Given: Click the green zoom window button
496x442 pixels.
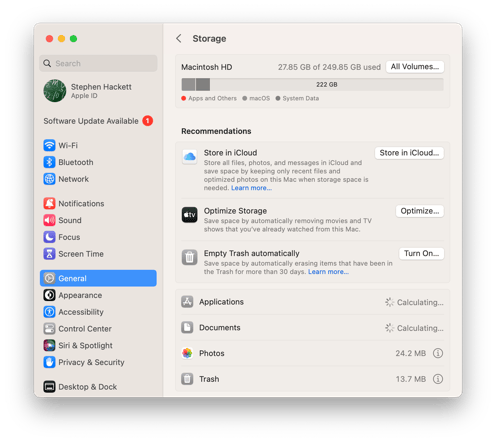Looking at the screenshot, I should pyautogui.click(x=73, y=39).
